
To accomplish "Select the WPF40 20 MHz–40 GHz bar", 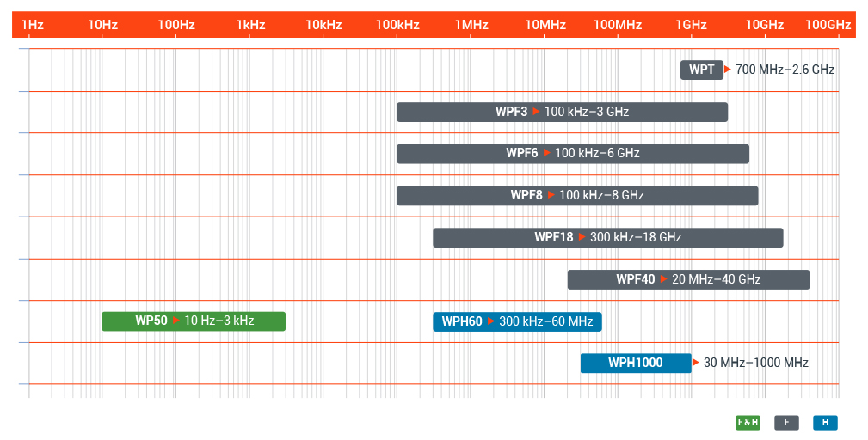I will click(688, 279).
